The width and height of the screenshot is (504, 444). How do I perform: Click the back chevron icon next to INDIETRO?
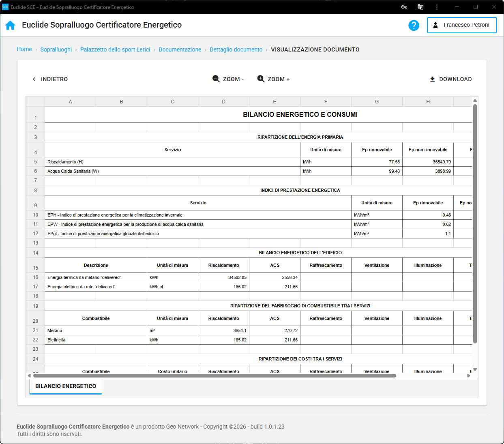[34, 79]
